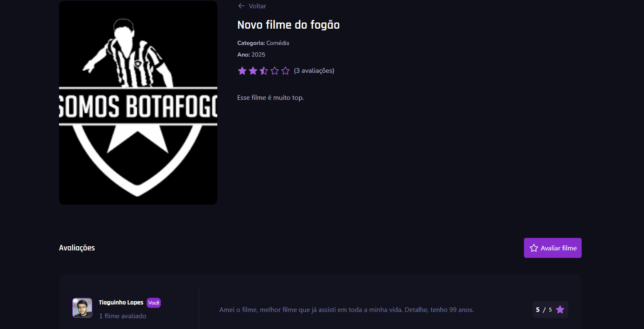Select the fifth empty rating star
The image size is (644, 329).
tap(285, 71)
